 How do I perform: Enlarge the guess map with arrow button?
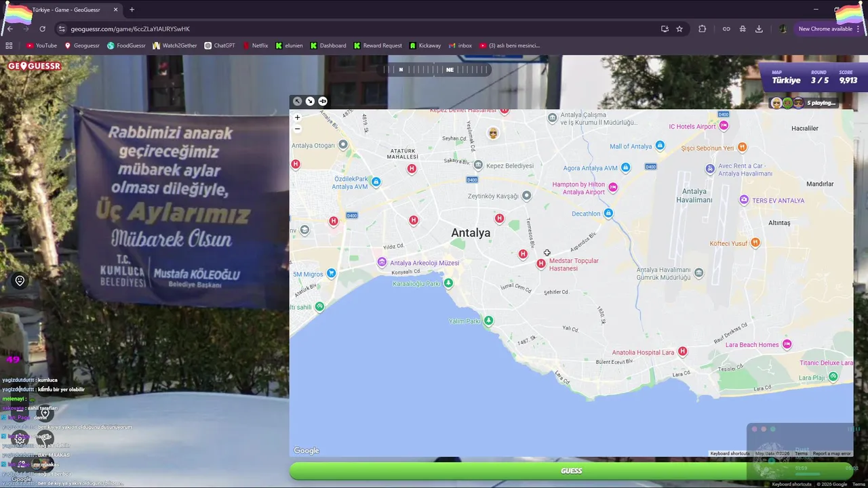pyautogui.click(x=297, y=101)
